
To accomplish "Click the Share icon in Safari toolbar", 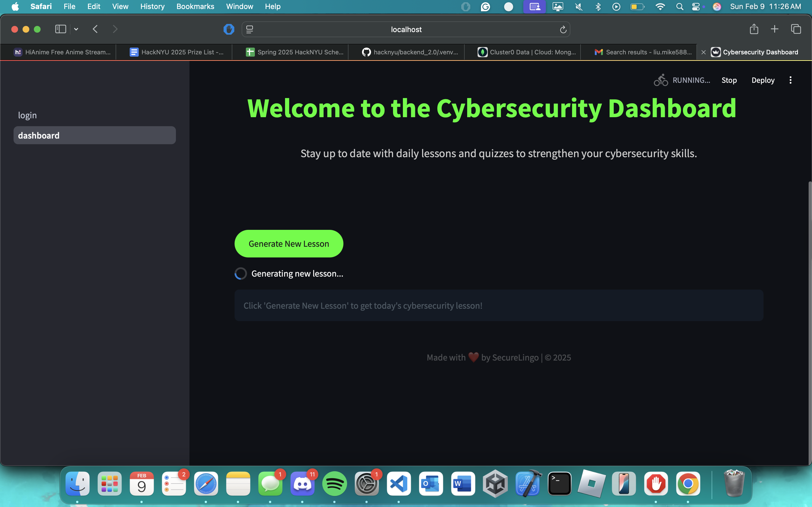I will tap(754, 29).
